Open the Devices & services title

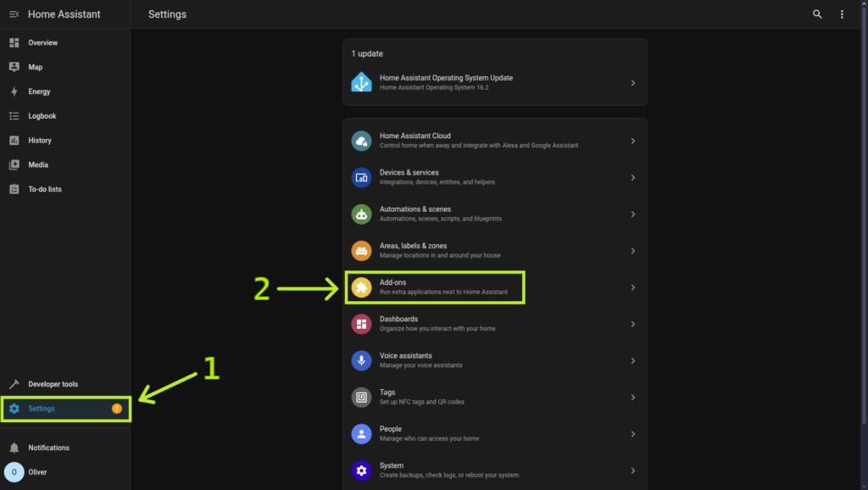(409, 172)
